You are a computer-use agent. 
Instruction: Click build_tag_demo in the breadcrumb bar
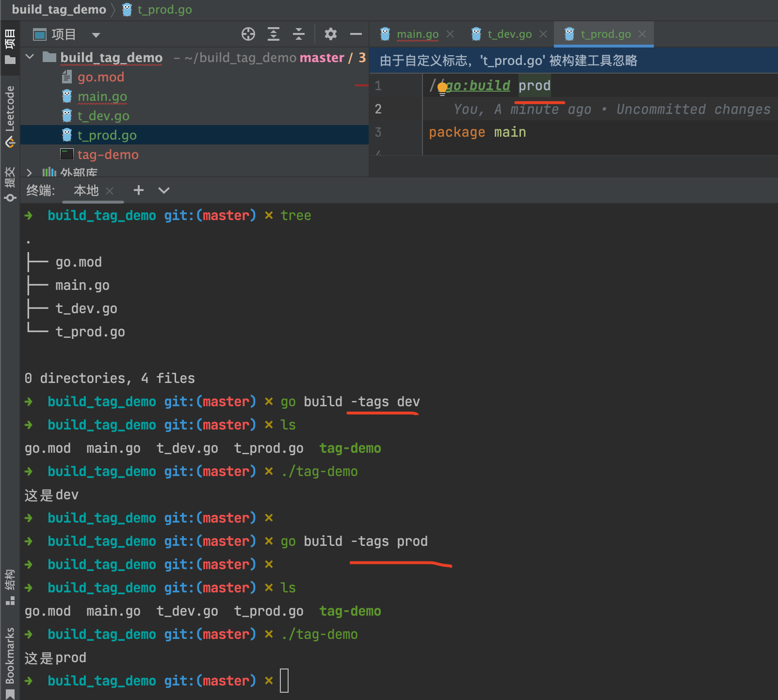pyautogui.click(x=59, y=9)
